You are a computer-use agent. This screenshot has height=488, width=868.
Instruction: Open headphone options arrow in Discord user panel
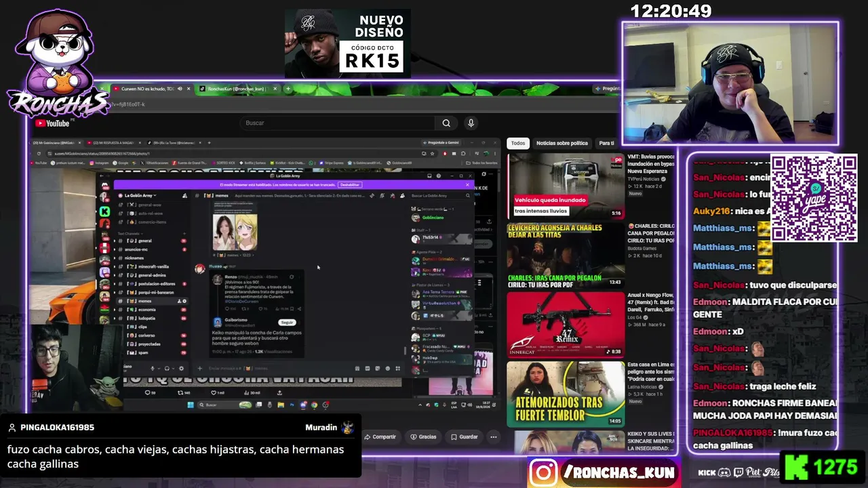pos(173,369)
